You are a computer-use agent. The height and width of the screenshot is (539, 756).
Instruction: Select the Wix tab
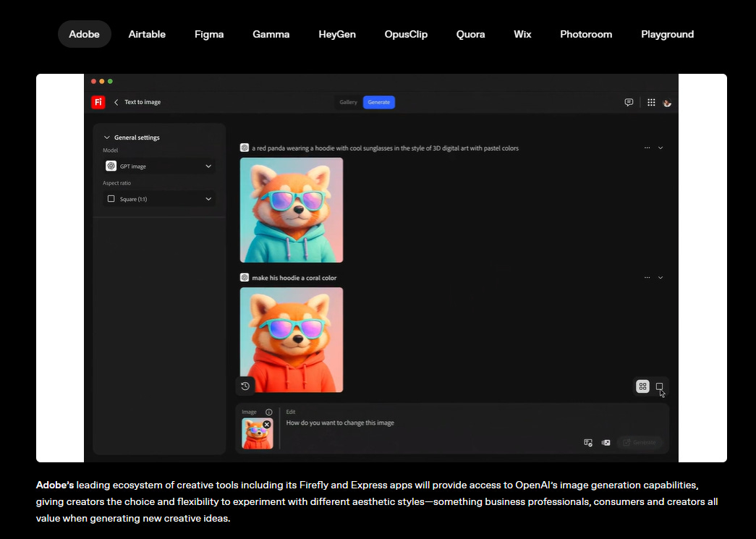[x=522, y=34]
